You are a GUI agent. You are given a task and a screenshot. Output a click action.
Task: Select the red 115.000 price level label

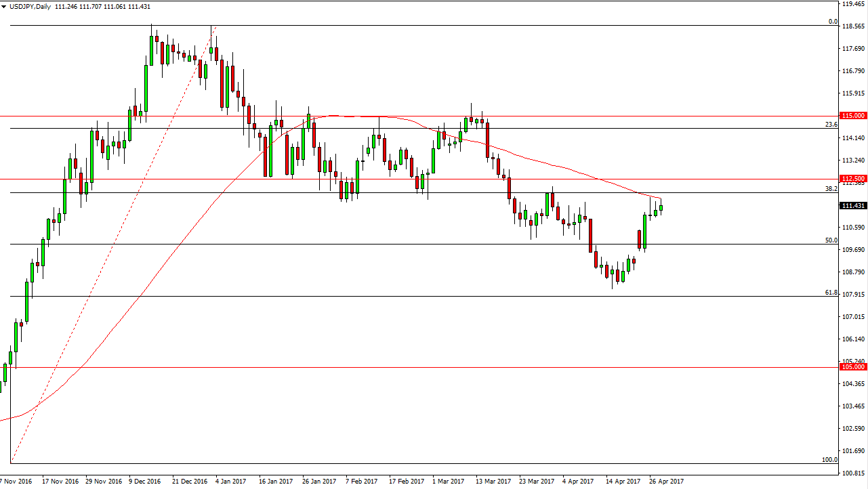coord(853,116)
